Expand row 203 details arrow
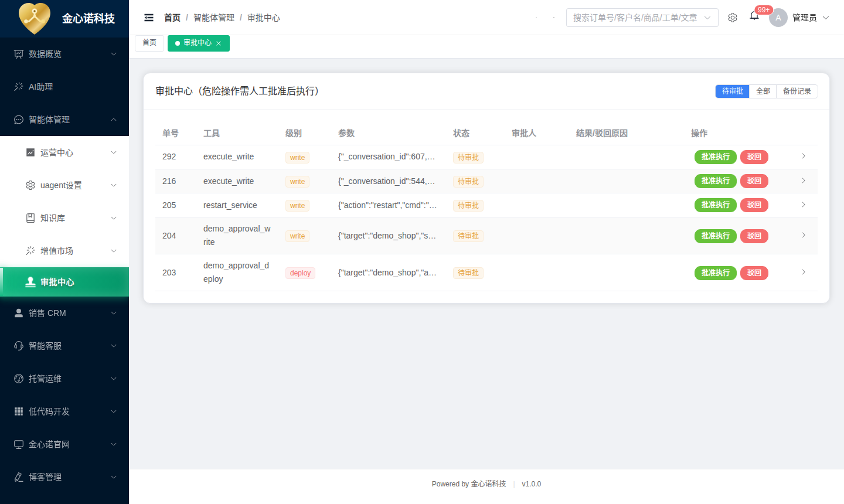 (x=804, y=272)
